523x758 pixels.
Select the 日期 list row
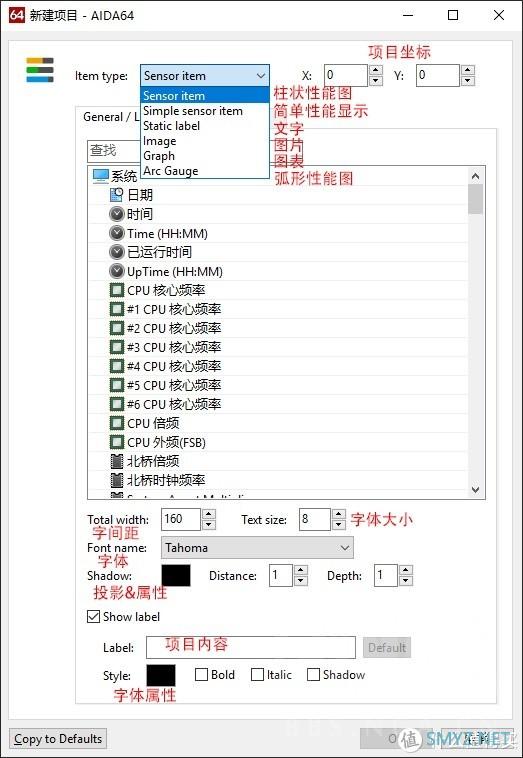click(278, 194)
